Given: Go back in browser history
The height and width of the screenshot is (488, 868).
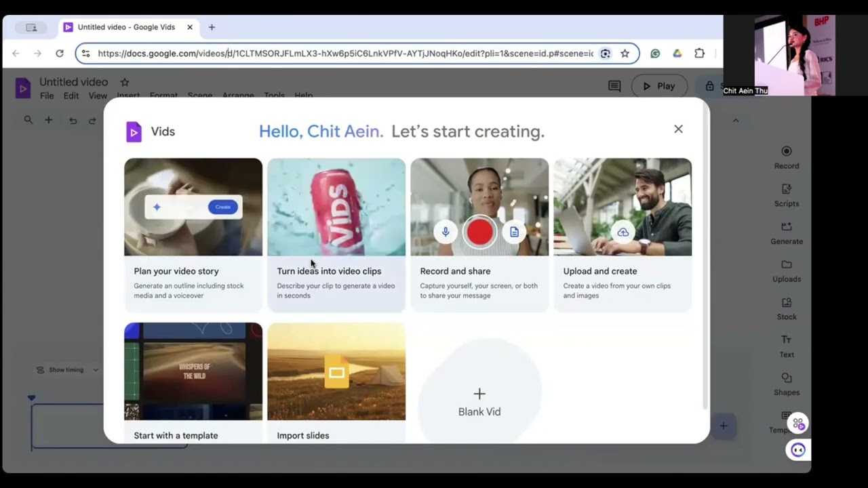Looking at the screenshot, I should 16,54.
